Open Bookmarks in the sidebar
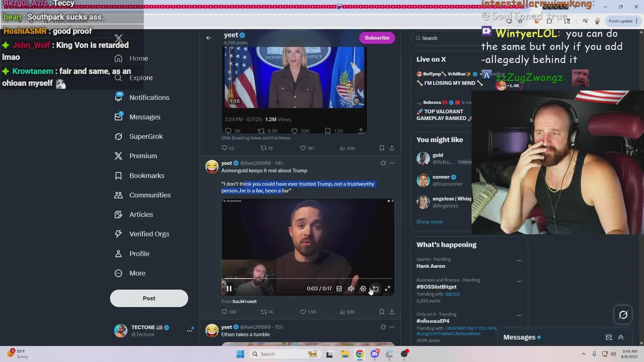The height and width of the screenshot is (362, 644). tap(139, 175)
